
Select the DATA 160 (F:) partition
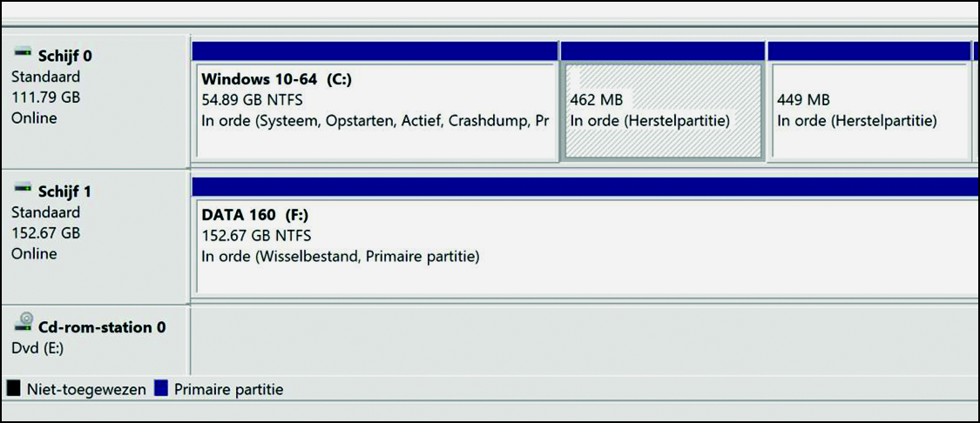pos(587,246)
